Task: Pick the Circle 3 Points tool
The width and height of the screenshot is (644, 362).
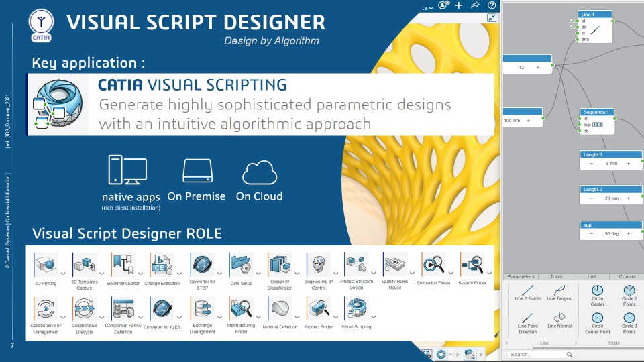Action: point(629,323)
